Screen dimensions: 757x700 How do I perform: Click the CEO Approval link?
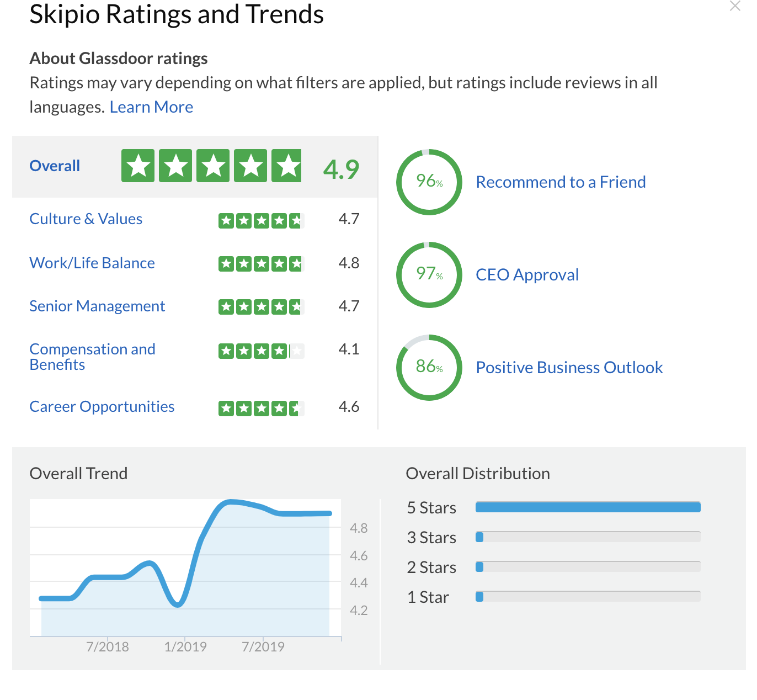(527, 275)
